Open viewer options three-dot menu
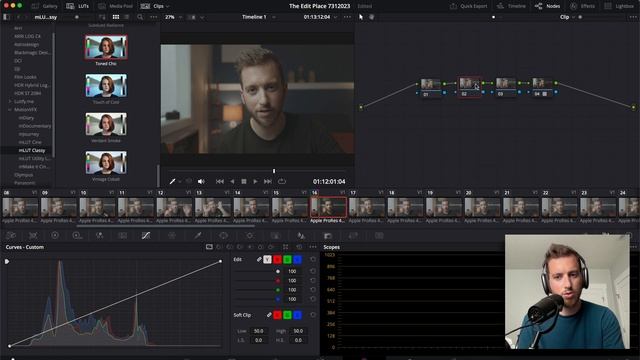640x360 pixels. coord(347,17)
